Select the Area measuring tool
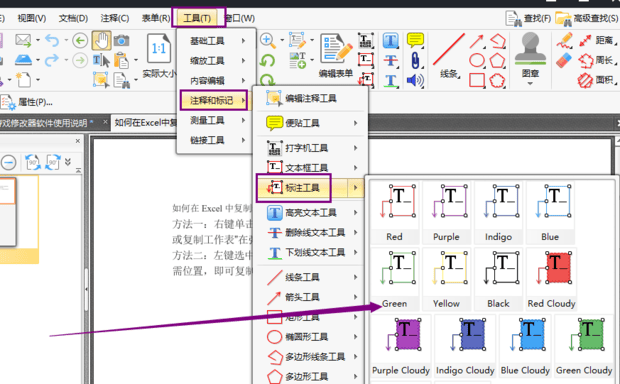 pyautogui.click(x=596, y=80)
